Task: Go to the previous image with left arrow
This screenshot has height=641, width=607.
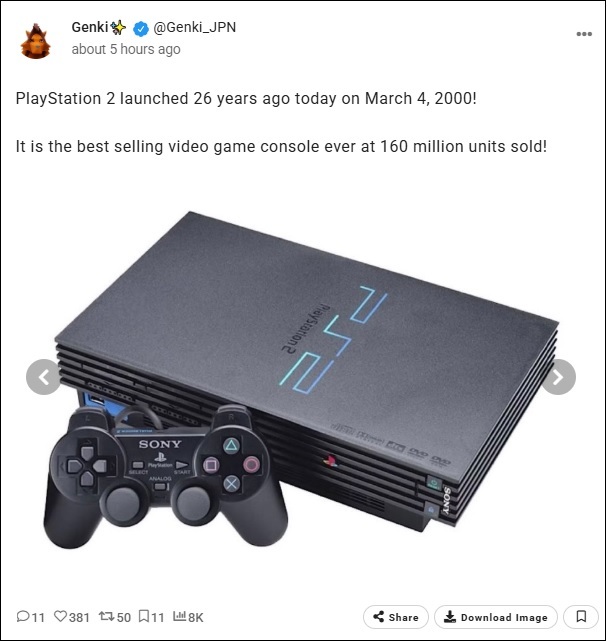Action: click(x=44, y=377)
